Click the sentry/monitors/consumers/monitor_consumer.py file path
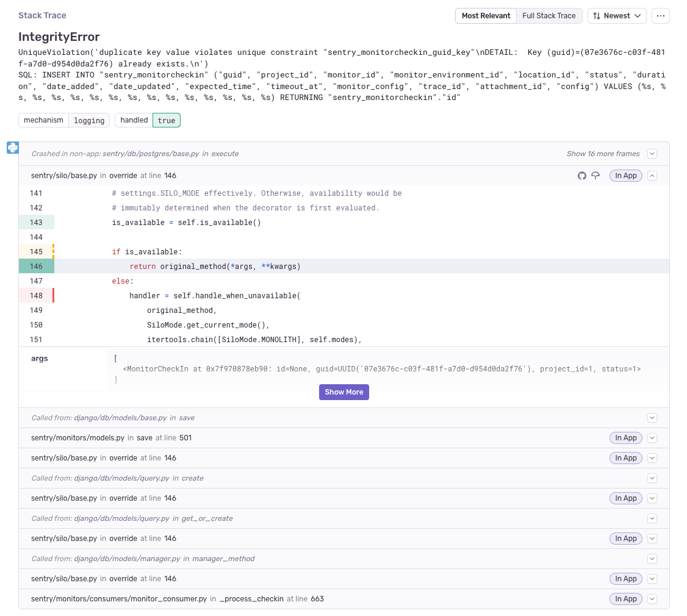This screenshot has height=616, width=687. point(119,599)
